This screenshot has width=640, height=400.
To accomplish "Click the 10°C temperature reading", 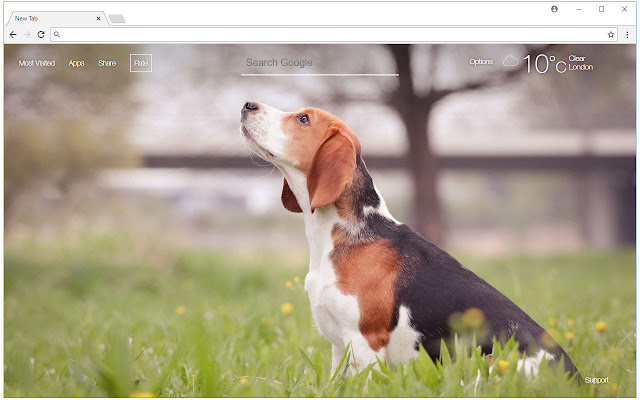I will point(544,64).
